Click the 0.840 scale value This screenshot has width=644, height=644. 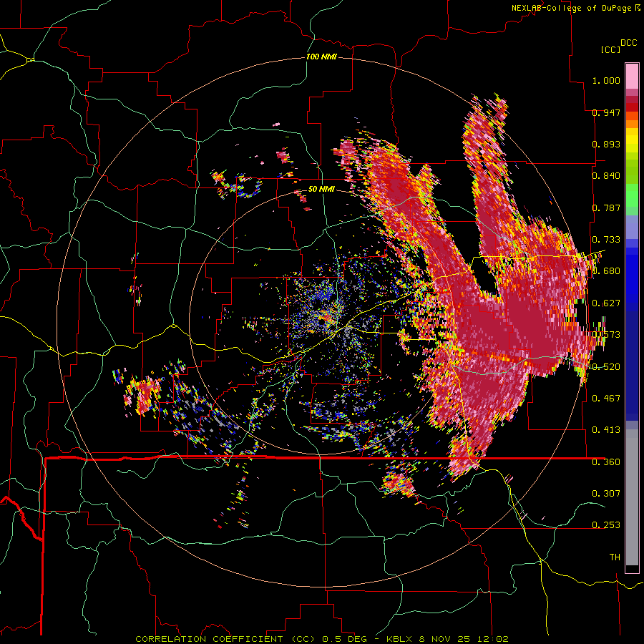pos(606,176)
